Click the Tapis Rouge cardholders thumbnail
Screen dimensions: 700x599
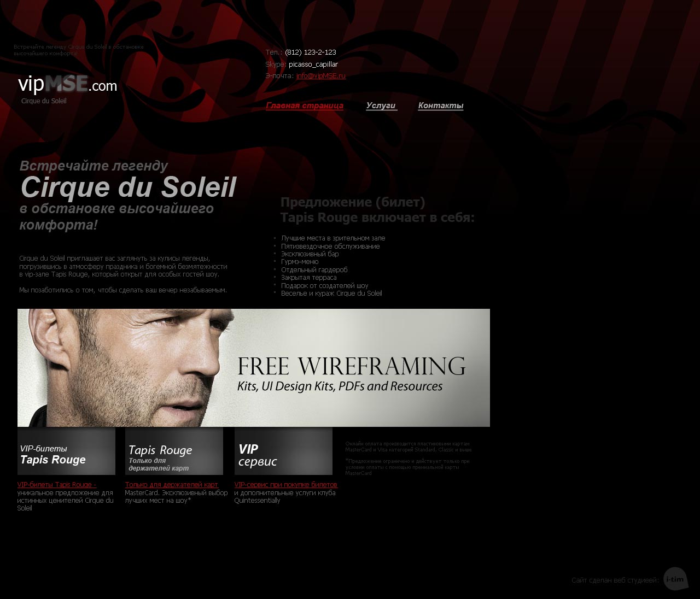point(174,451)
